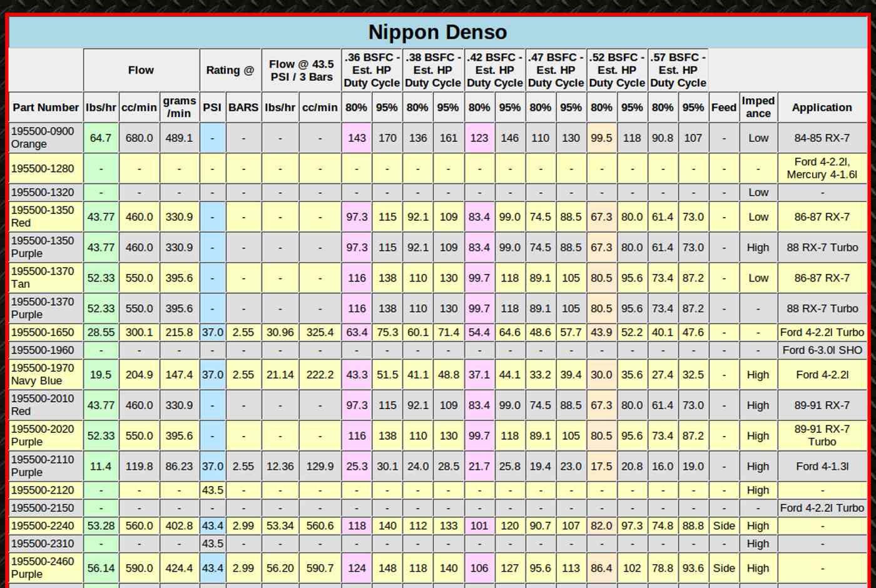Screen dimensions: 876x588
Task: Click the grams/min column header
Action: click(179, 107)
